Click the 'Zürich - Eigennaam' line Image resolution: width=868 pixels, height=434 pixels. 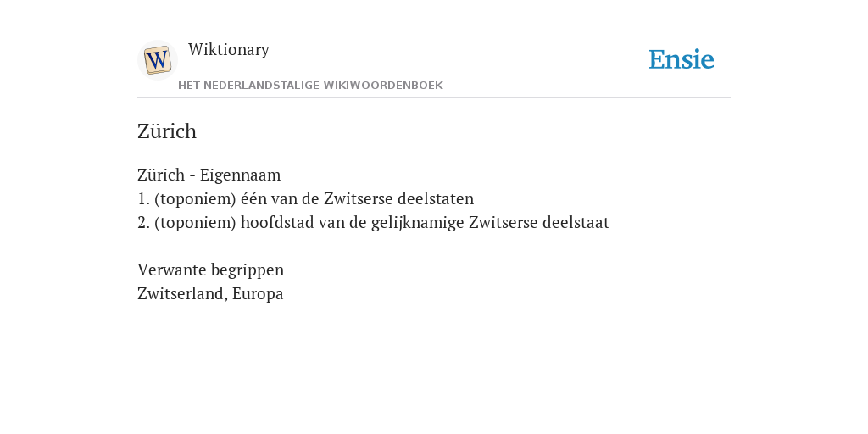pos(209,175)
